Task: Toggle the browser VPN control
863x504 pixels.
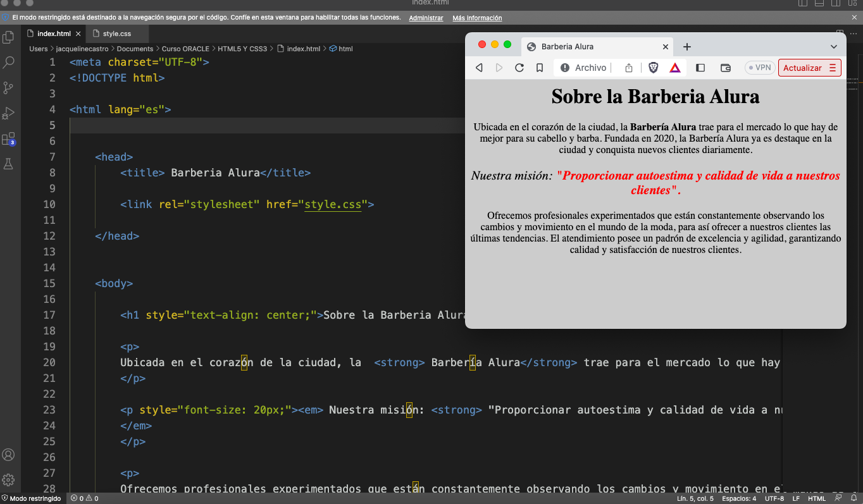Action: 759,67
